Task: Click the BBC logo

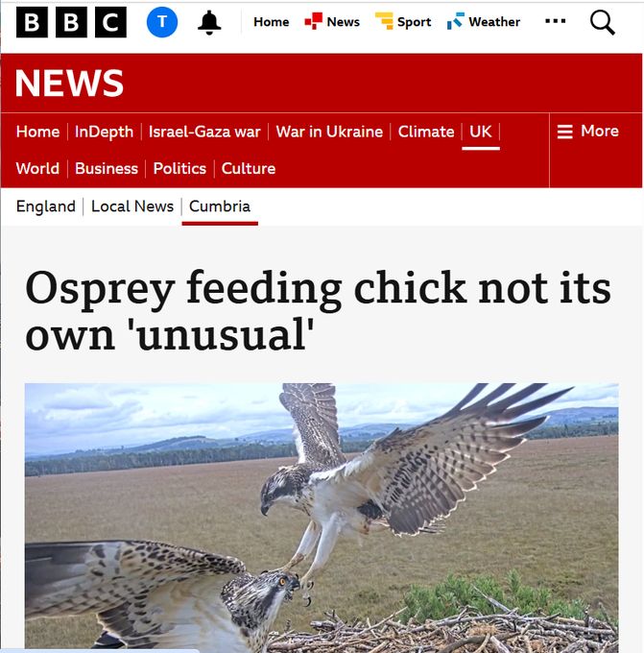Action: (x=71, y=22)
